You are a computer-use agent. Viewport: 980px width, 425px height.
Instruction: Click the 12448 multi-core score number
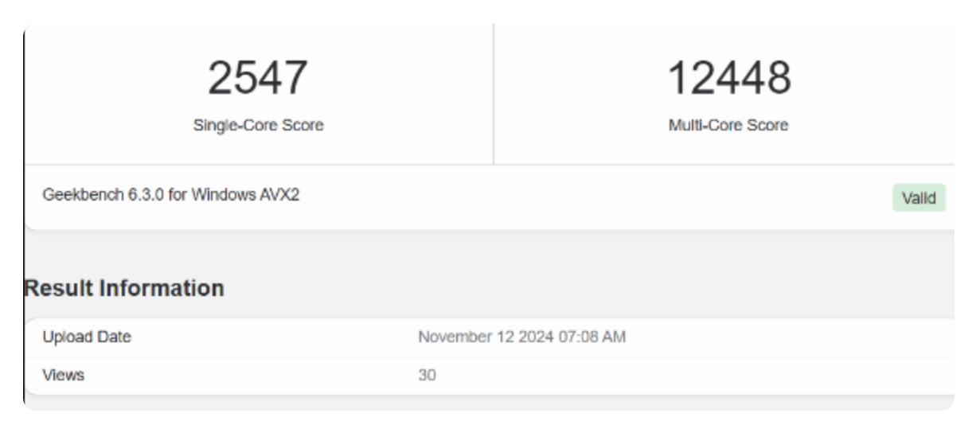(728, 79)
